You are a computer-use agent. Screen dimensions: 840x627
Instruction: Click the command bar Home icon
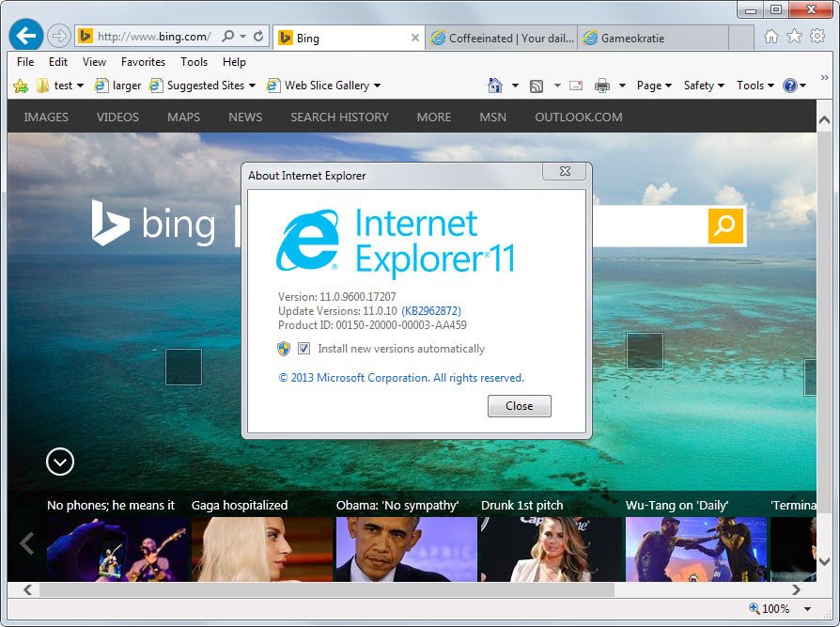[x=495, y=86]
